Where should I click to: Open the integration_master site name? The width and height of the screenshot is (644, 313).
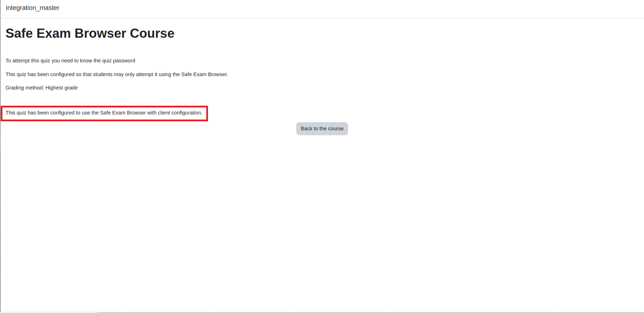(x=32, y=8)
